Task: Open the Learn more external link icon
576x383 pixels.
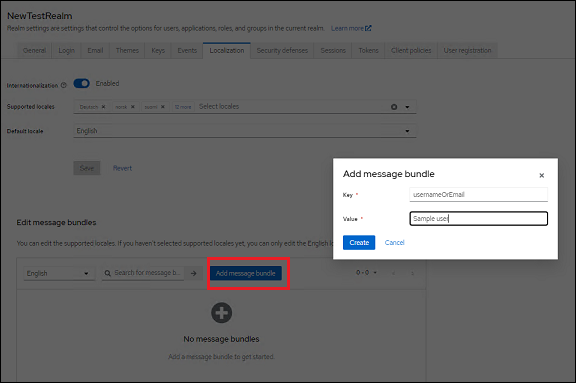Action: point(368,28)
